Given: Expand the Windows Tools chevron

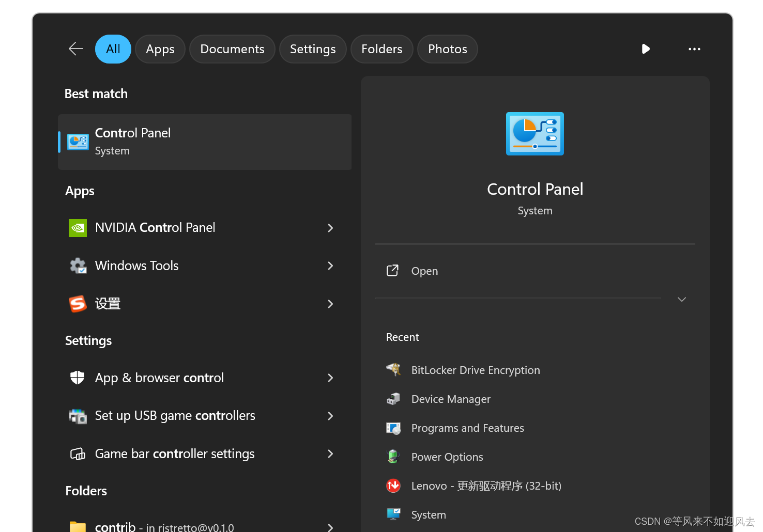Looking at the screenshot, I should 330,266.
